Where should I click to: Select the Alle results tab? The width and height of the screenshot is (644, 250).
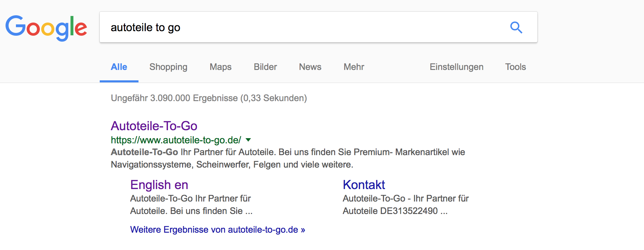pyautogui.click(x=119, y=67)
